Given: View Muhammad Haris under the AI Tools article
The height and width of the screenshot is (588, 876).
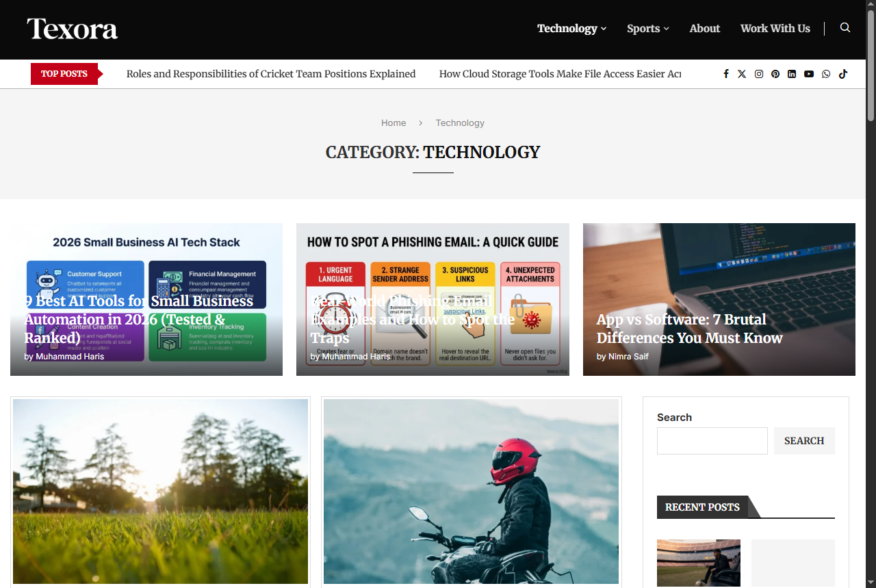Looking at the screenshot, I should click(x=70, y=357).
